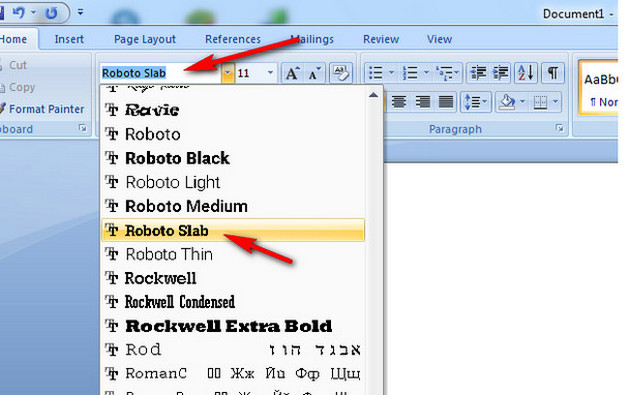The width and height of the screenshot is (630, 395).
Task: Click the Copy button
Action: [x=18, y=87]
